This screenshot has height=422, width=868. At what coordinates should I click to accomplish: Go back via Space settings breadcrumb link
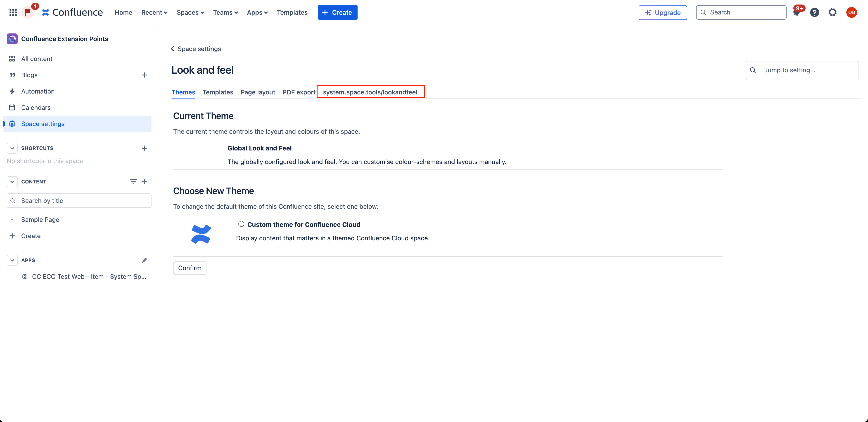199,49
